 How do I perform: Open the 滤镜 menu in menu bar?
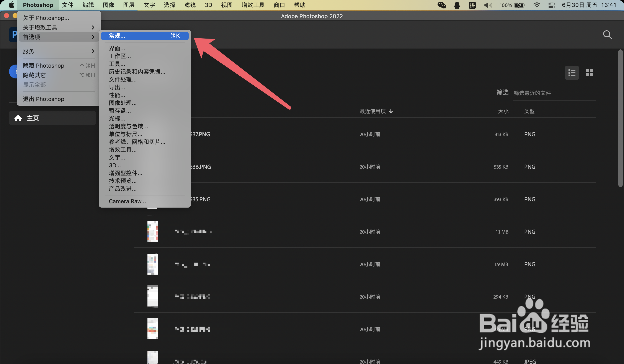[x=190, y=5]
